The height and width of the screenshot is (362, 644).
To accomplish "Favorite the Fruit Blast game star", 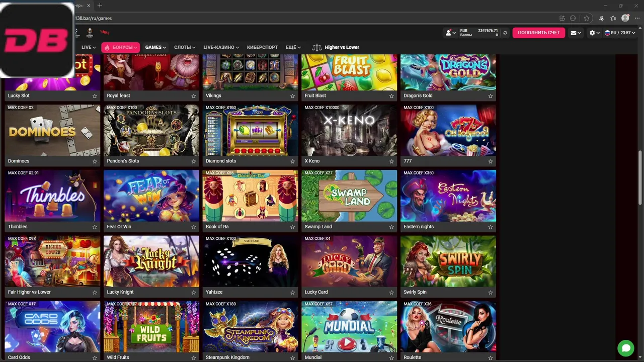I will (x=391, y=96).
